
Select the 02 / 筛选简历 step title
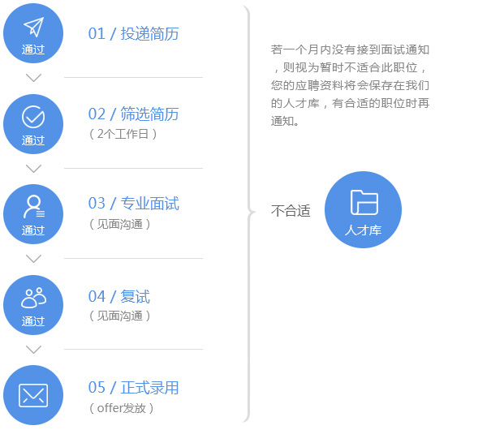(x=133, y=114)
